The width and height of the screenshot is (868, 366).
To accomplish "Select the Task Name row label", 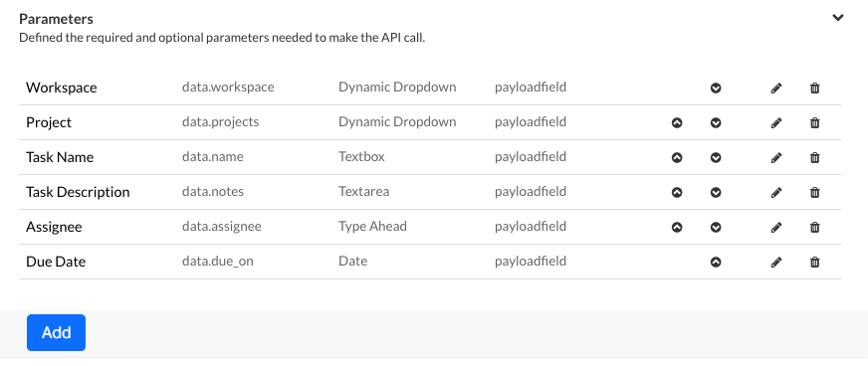I will pyautogui.click(x=60, y=157).
